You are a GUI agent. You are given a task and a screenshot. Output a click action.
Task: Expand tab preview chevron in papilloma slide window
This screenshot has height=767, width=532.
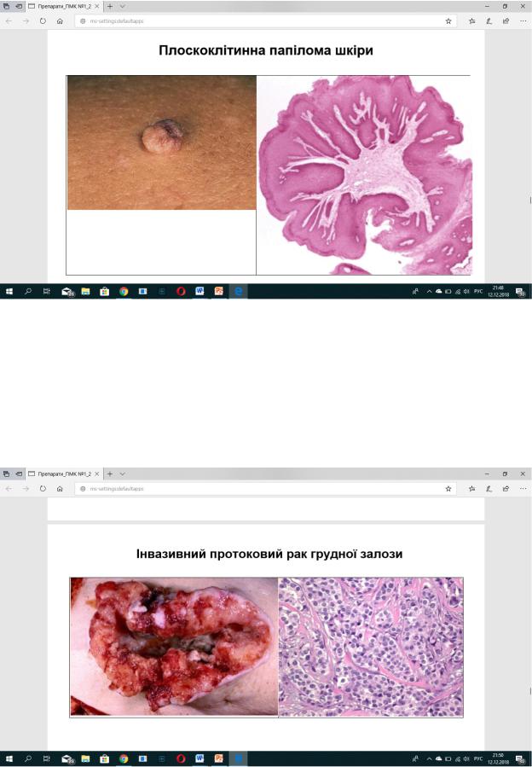pyautogui.click(x=122, y=6)
